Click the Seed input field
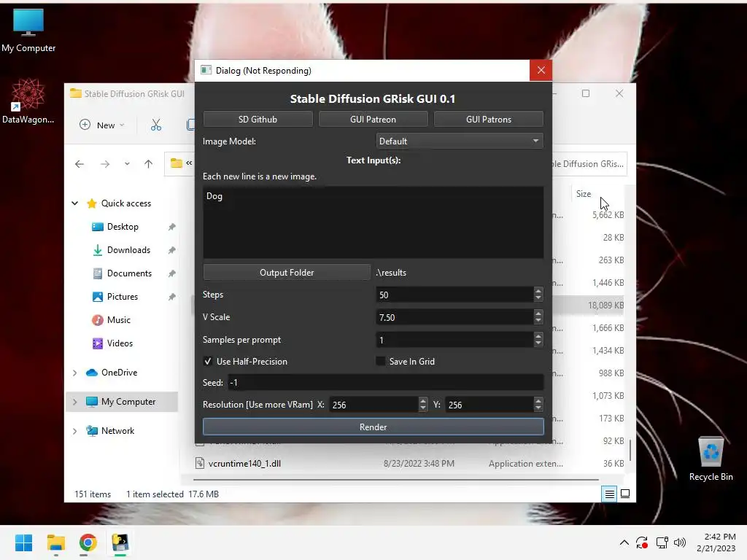The image size is (747, 560). pos(385,382)
